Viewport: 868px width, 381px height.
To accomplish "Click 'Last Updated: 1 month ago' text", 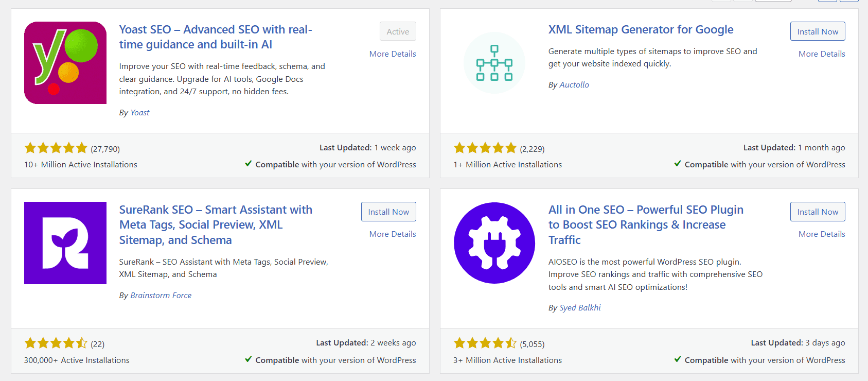I will pyautogui.click(x=794, y=147).
